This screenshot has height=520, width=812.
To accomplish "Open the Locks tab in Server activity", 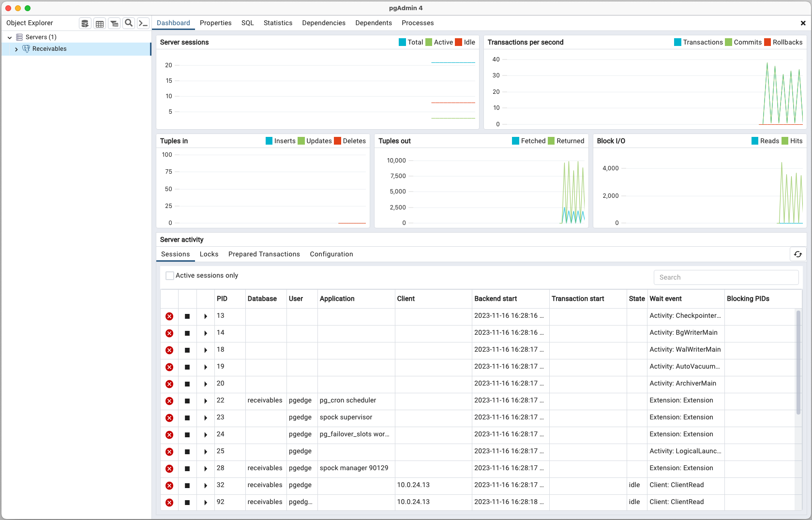I will click(x=209, y=254).
